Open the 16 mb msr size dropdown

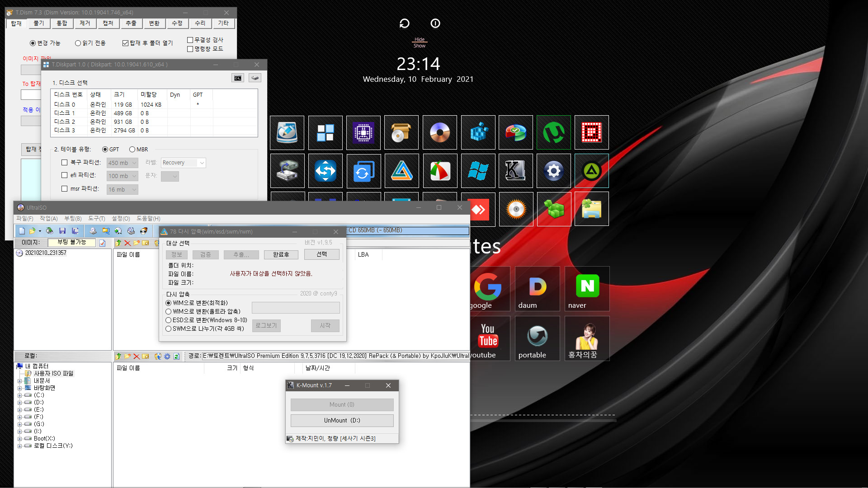122,189
